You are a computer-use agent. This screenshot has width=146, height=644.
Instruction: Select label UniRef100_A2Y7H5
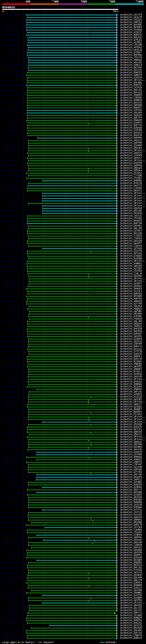tap(131, 304)
